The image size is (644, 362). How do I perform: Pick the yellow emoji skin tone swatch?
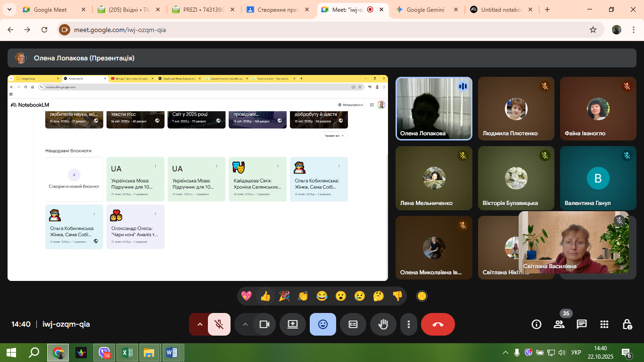pyautogui.click(x=422, y=296)
